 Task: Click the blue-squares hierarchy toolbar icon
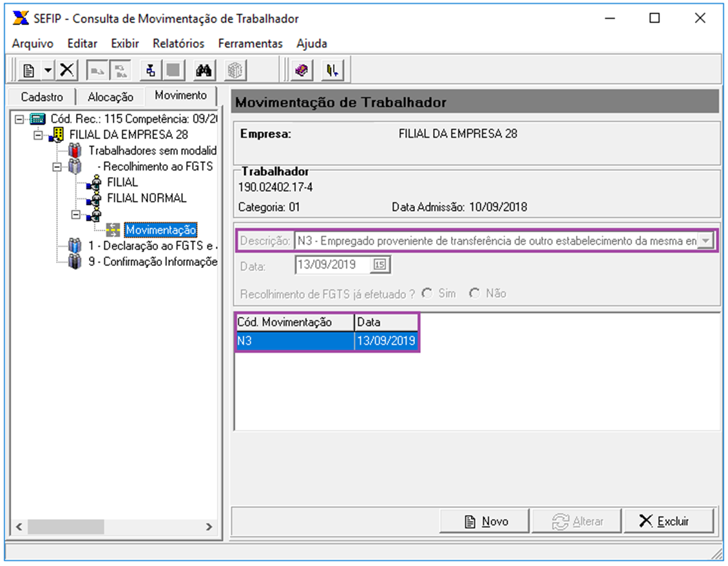150,71
